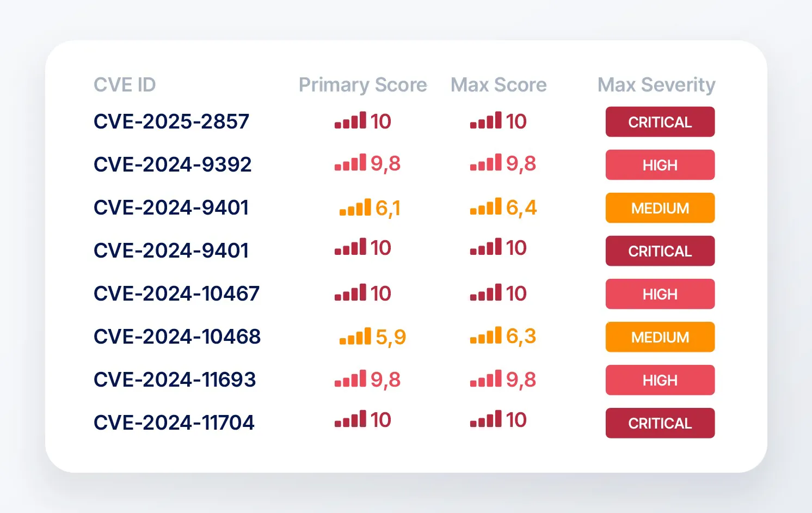The height and width of the screenshot is (513, 812).
Task: Click the orange bar icon beside the 6,1 score
Action: coord(355,207)
